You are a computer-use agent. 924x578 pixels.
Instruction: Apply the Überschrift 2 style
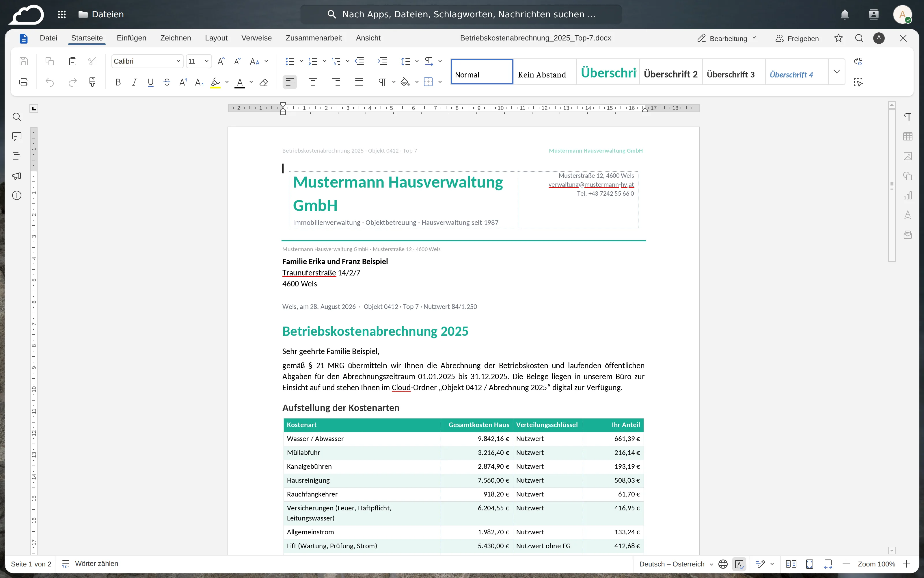point(670,71)
